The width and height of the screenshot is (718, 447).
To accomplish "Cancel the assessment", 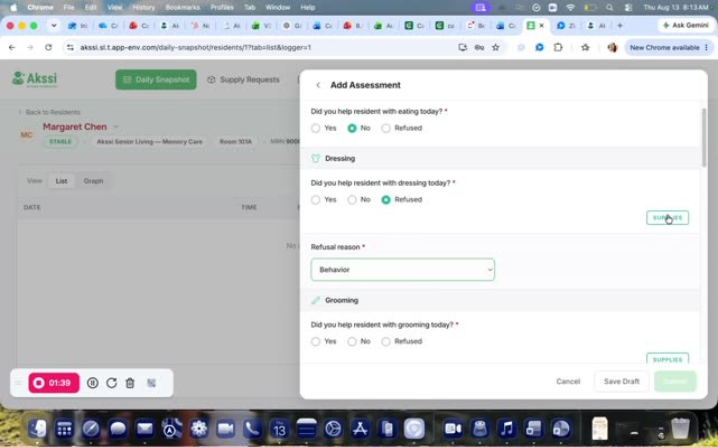I will click(568, 382).
